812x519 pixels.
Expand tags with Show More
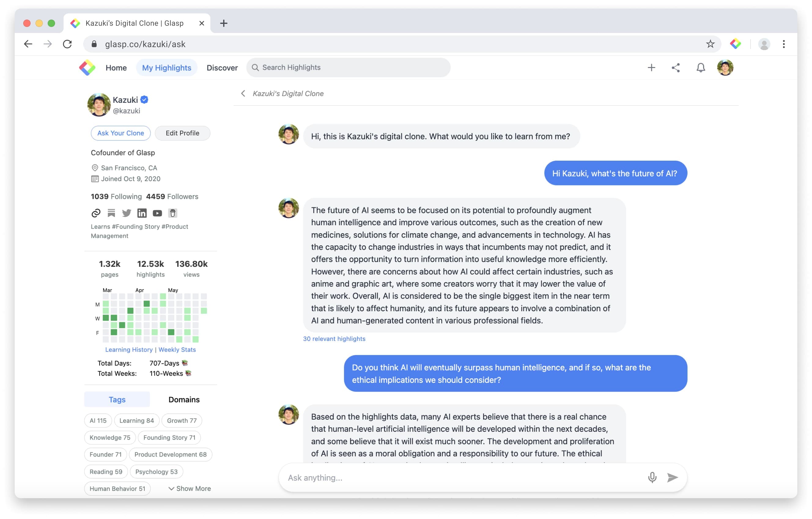tap(190, 488)
